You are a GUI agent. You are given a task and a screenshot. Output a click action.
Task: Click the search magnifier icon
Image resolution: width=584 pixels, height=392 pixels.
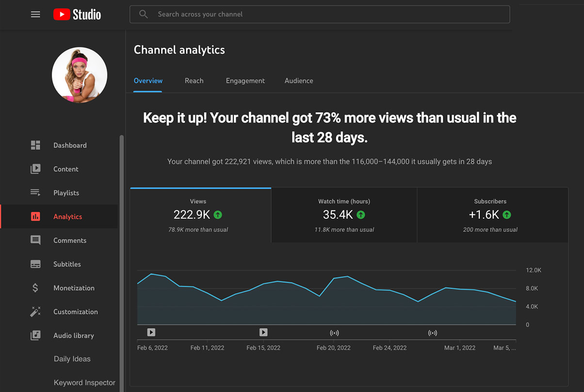pyautogui.click(x=144, y=14)
